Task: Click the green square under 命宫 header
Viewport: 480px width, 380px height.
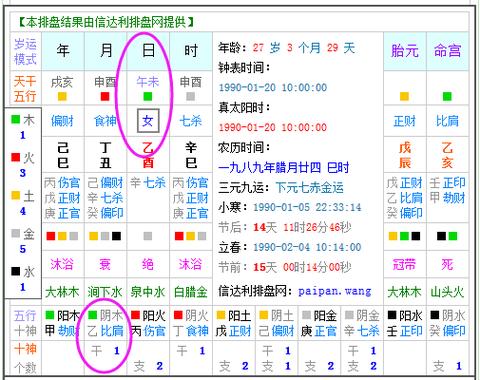Action: pyautogui.click(x=447, y=96)
